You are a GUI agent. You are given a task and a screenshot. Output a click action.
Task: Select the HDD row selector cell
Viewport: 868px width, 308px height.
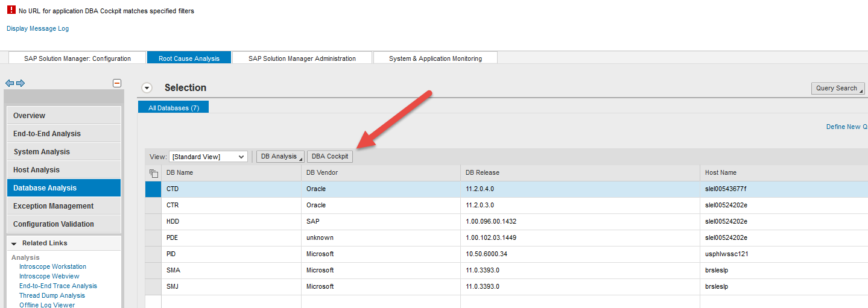click(x=153, y=222)
